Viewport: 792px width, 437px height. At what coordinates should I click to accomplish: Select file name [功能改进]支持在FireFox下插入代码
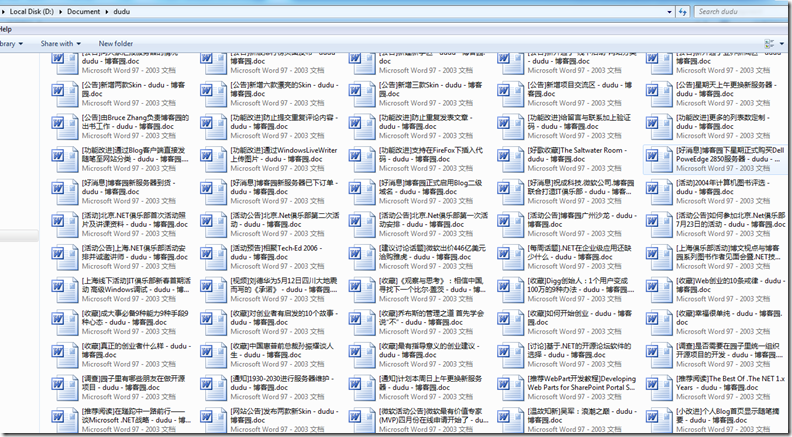pos(431,155)
